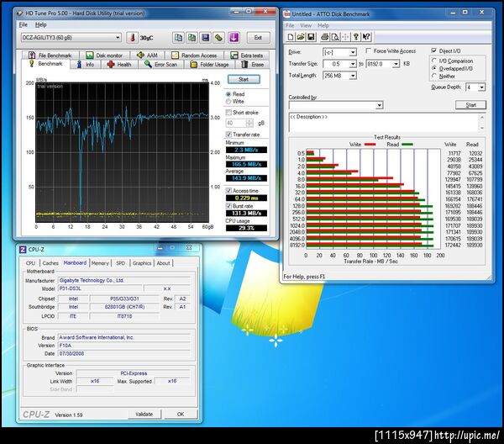Click the ATTO open file folder icon
Viewport: 504px width, 444px height.
(x=301, y=37)
